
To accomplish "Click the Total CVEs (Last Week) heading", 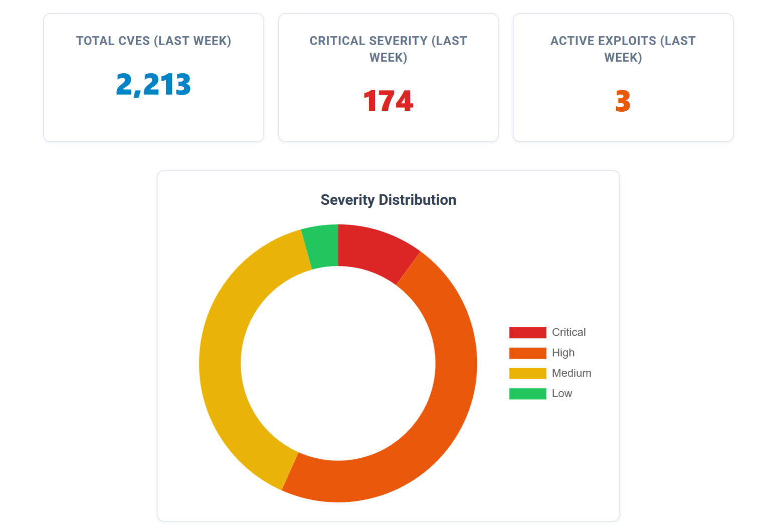I will [x=153, y=41].
